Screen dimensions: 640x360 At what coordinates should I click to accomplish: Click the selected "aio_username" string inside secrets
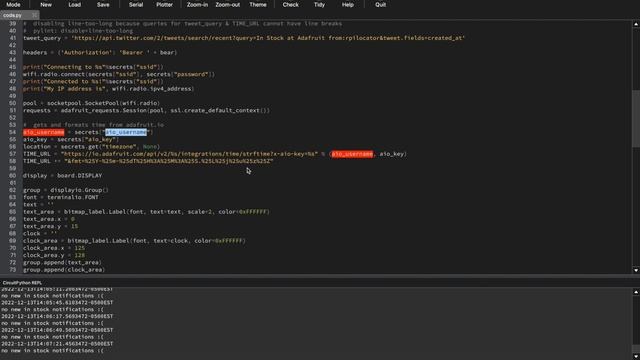[x=126, y=132]
